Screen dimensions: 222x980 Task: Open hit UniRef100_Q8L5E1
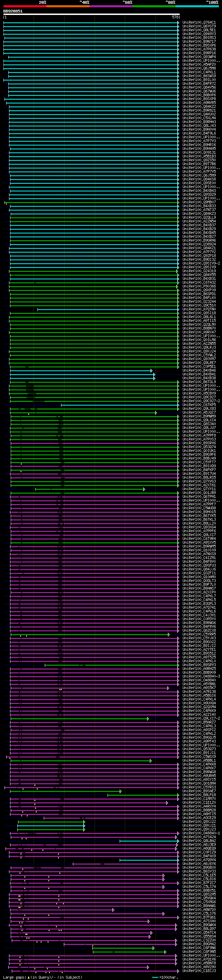199,30
